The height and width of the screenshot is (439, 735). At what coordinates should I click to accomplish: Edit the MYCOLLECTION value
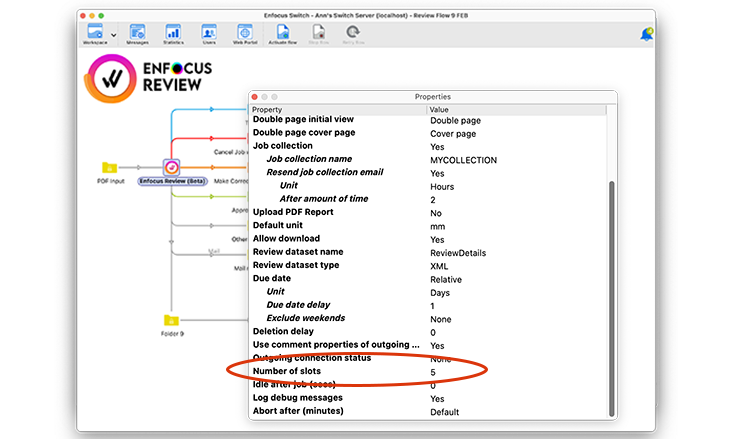pos(463,160)
